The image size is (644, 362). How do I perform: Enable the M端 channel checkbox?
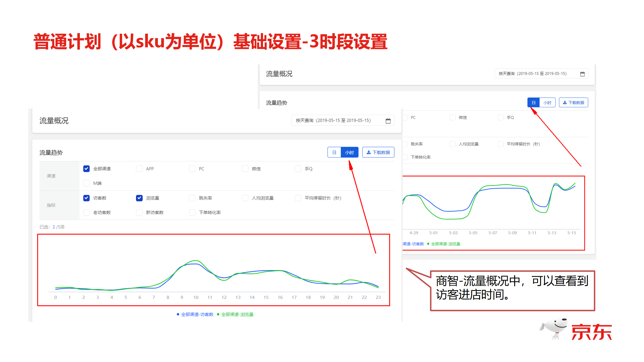tap(86, 183)
